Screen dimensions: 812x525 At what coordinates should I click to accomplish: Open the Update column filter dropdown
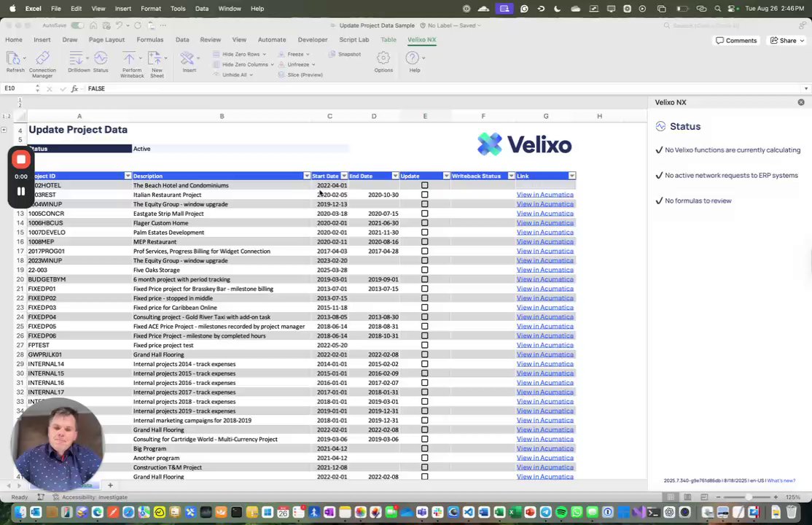click(x=446, y=176)
